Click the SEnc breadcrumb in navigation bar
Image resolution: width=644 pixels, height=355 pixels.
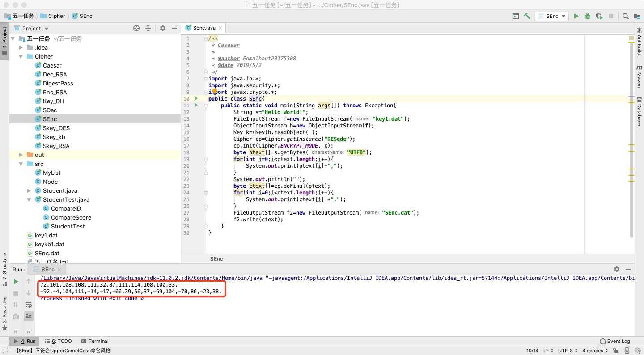pos(82,16)
